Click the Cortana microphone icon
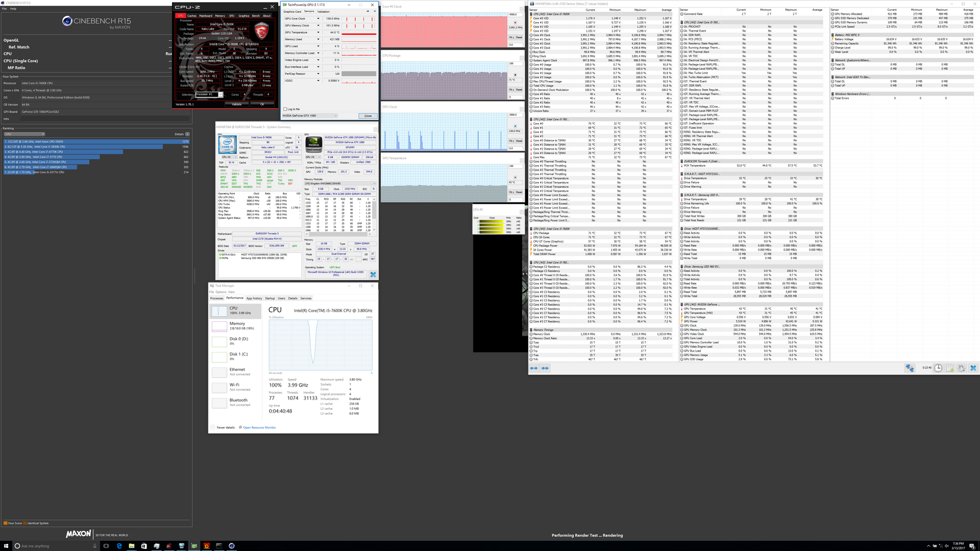The width and height of the screenshot is (980, 551). coord(94,545)
